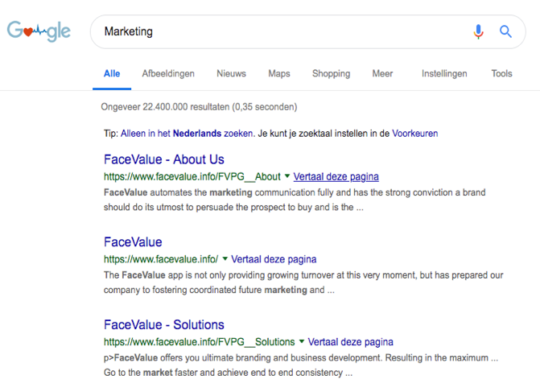Go to the Maps tab
540x392 pixels.
[278, 73]
